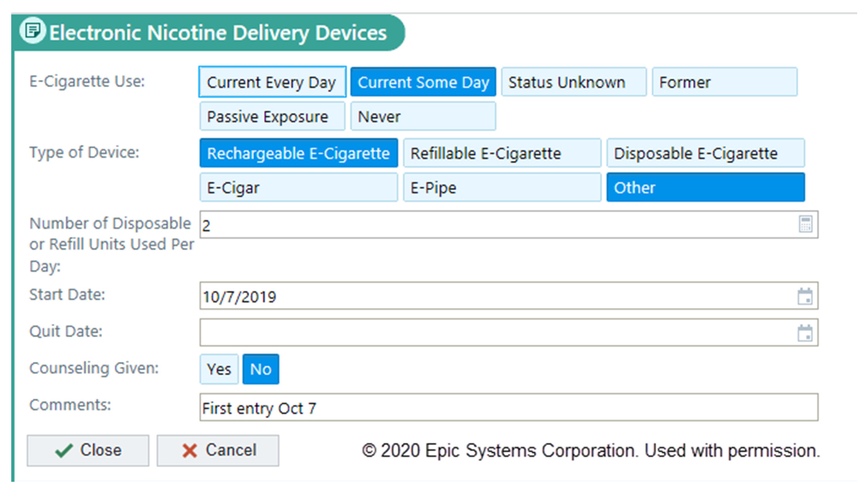Deselect Current Some Day option
This screenshot has width=868, height=496.
[423, 82]
